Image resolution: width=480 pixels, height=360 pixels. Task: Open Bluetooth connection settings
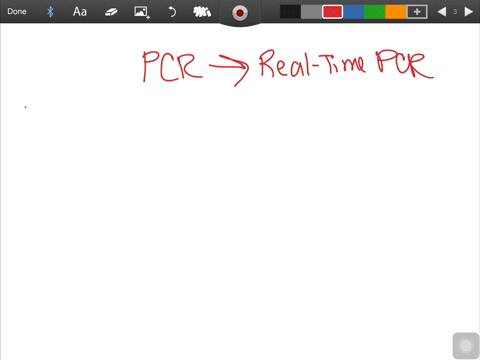tap(50, 12)
